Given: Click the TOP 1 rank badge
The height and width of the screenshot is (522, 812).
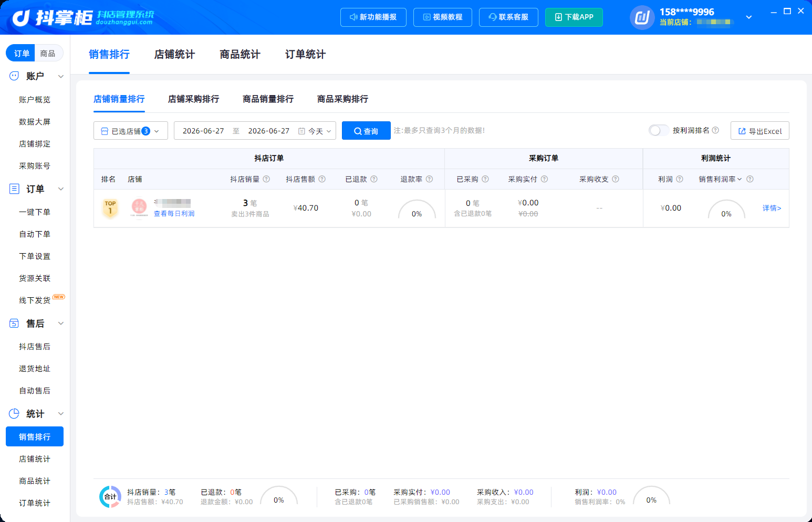Looking at the screenshot, I should pos(110,208).
